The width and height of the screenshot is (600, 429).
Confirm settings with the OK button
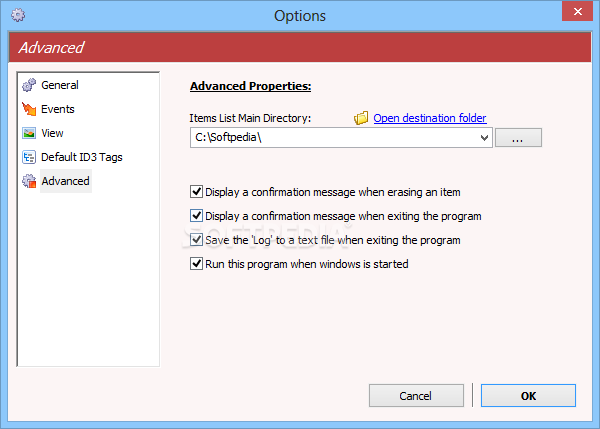point(528,396)
